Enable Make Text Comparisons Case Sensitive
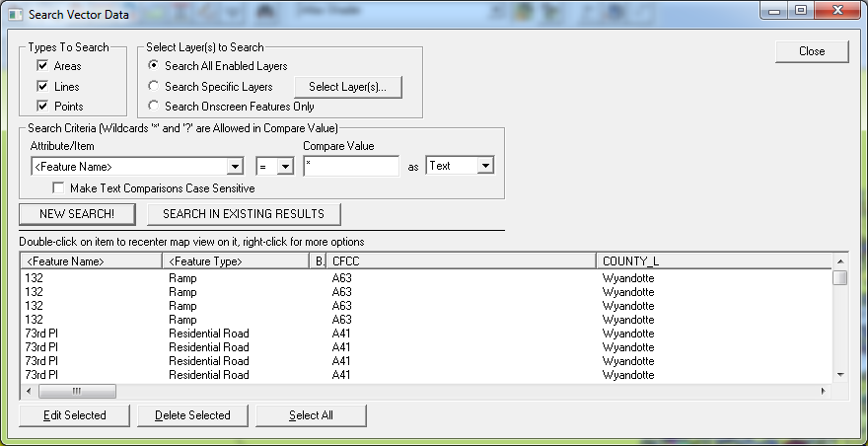 [x=59, y=188]
